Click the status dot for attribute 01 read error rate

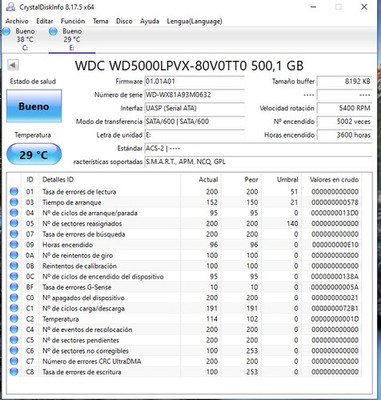(14, 191)
